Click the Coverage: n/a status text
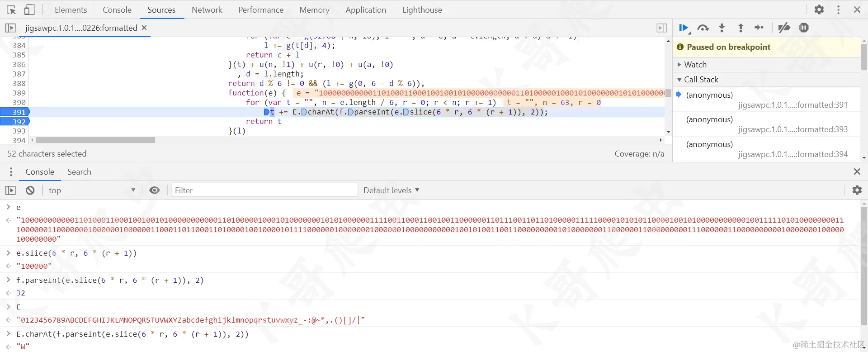This screenshot has height=352, width=868. point(639,154)
